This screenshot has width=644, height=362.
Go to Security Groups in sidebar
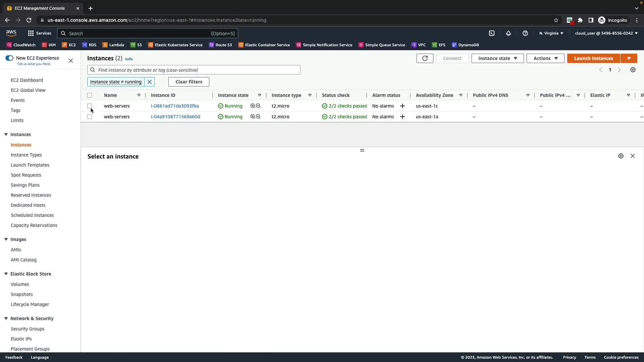(28, 329)
